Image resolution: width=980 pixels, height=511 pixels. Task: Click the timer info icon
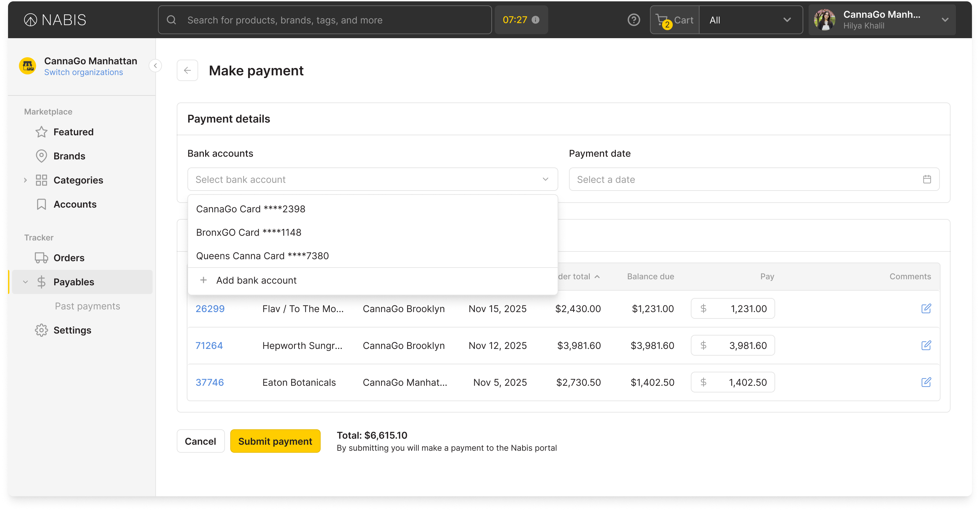point(535,20)
